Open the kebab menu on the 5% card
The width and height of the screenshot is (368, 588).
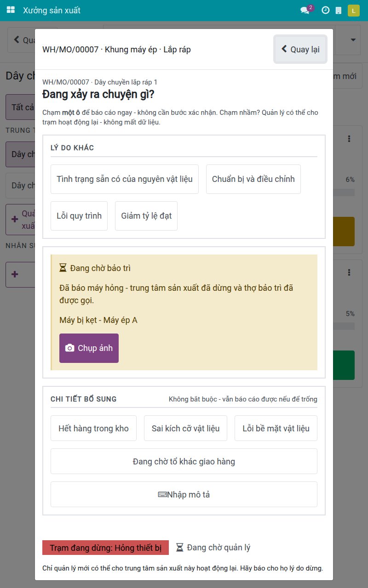coord(349,272)
